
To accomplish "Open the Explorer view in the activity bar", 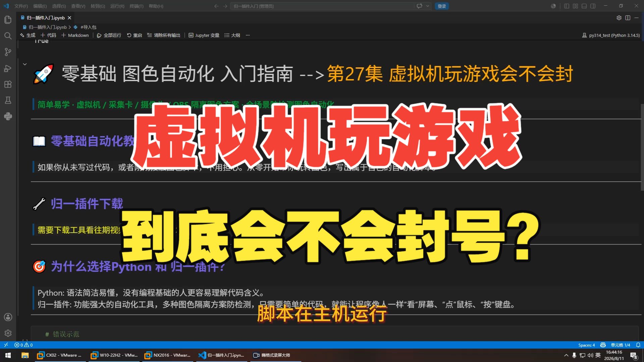I will pyautogui.click(x=8, y=20).
